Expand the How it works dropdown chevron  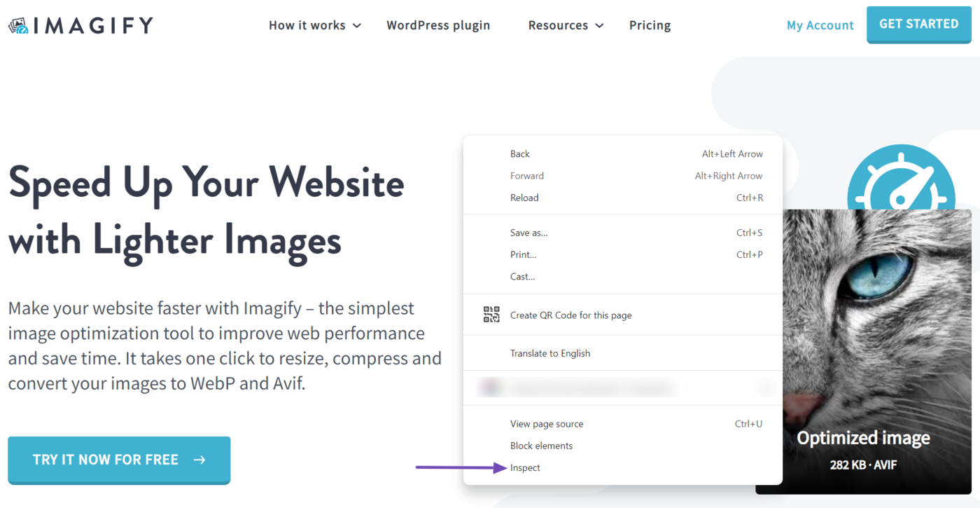(x=357, y=26)
